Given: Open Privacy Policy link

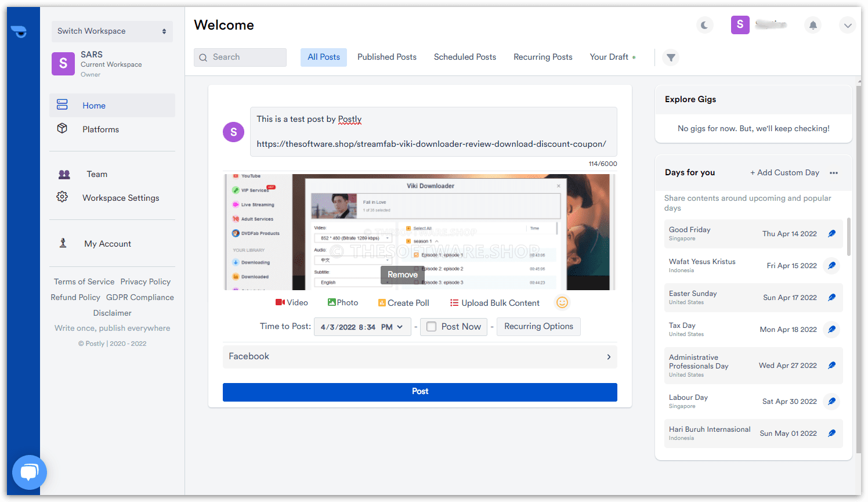Looking at the screenshot, I should click(x=146, y=281).
